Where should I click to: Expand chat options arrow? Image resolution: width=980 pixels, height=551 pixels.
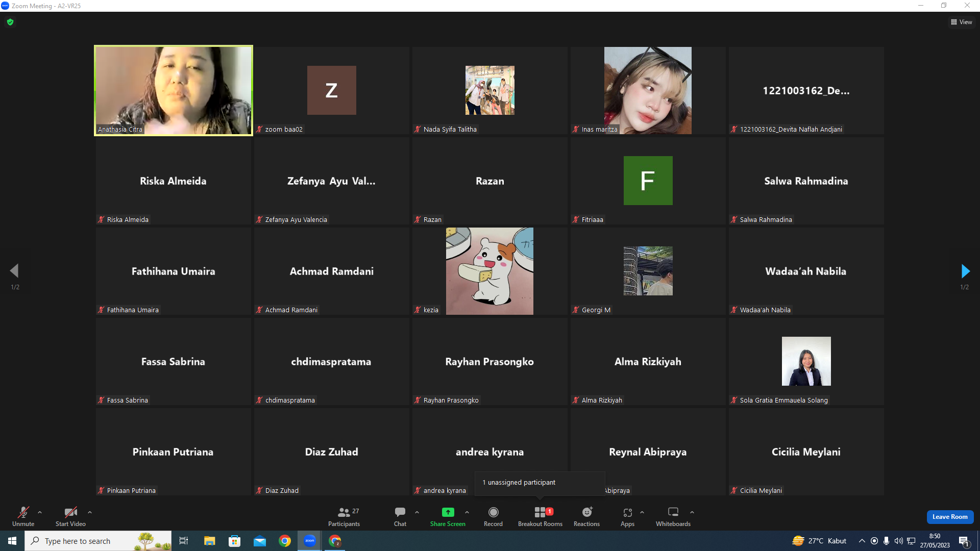[x=417, y=512]
